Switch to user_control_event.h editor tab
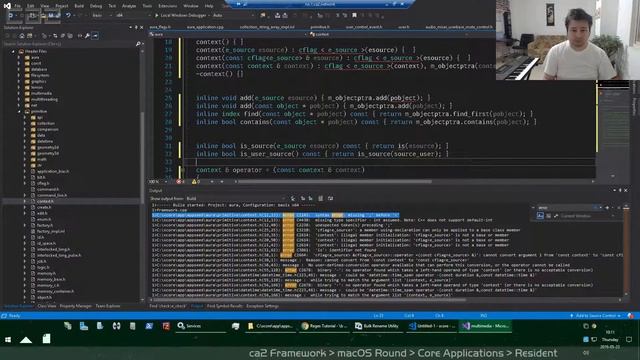The height and width of the screenshot is (360, 640). coord(364,27)
